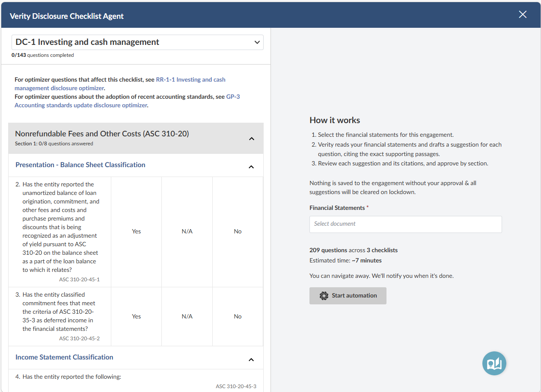Collapse Presentation - Balance Sheet Classification subsection

pyautogui.click(x=251, y=167)
